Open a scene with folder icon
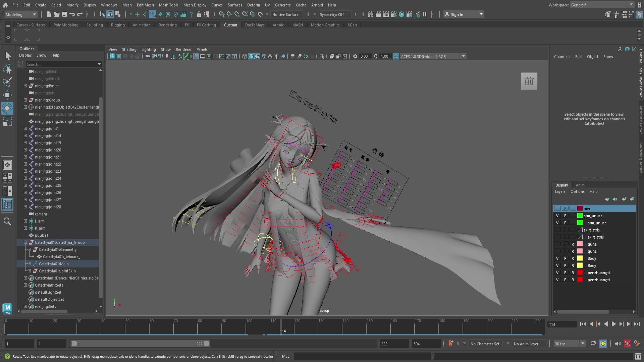 click(x=56, y=14)
